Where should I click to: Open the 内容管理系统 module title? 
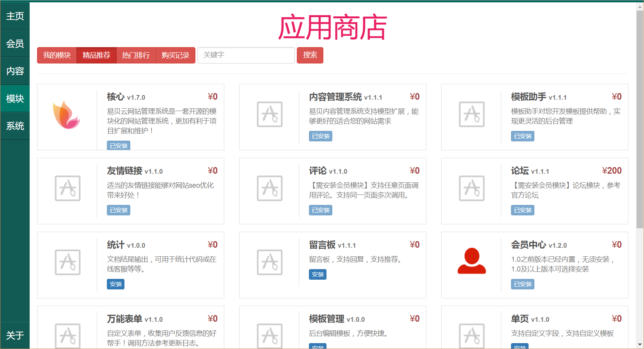click(x=335, y=97)
